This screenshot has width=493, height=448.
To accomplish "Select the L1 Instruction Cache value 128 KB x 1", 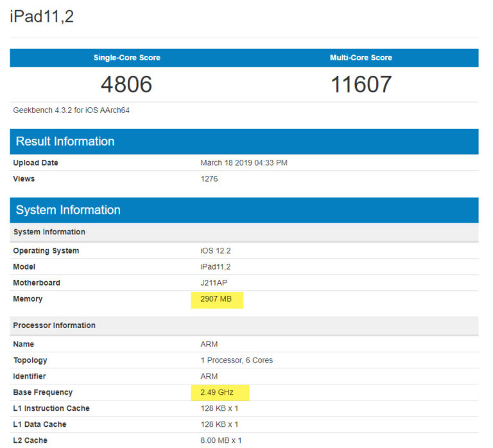I will [220, 408].
